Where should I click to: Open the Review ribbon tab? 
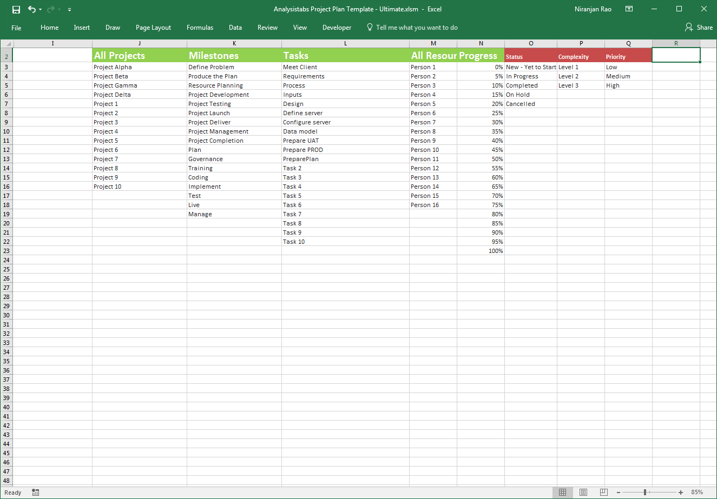click(x=268, y=27)
